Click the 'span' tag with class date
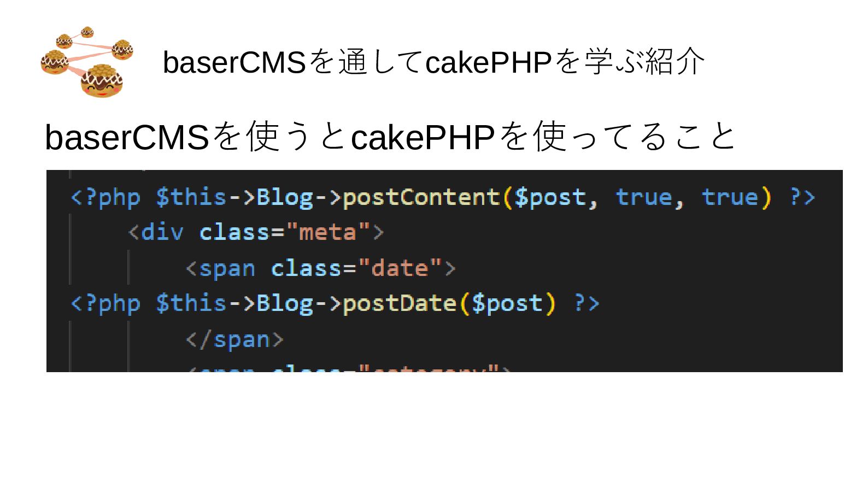868x488 pixels. [227, 269]
